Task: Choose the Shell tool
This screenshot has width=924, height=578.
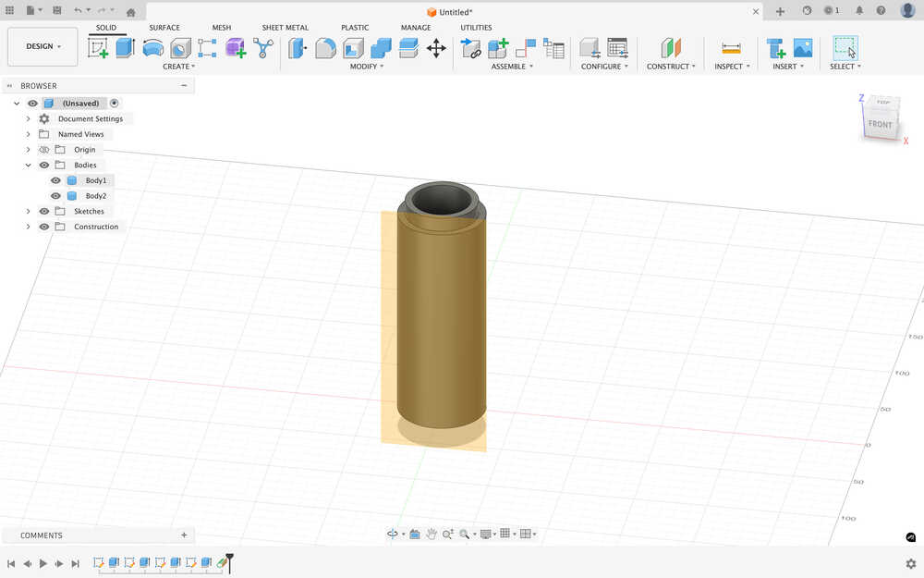Action: [x=353, y=48]
